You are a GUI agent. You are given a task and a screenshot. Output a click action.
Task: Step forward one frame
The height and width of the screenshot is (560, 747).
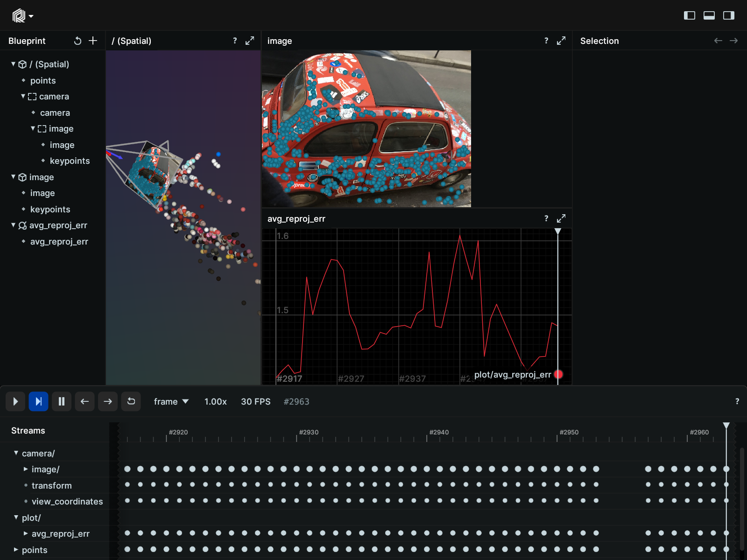tap(107, 401)
